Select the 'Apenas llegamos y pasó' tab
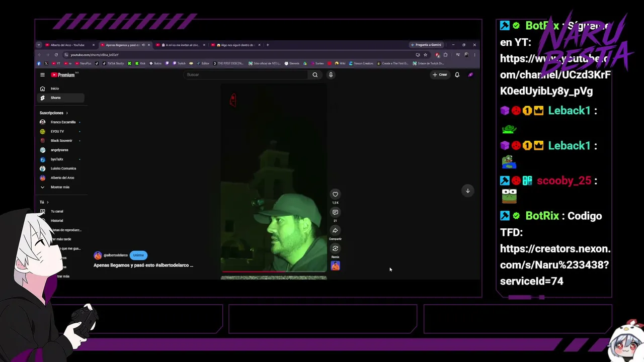The width and height of the screenshot is (644, 362). click(125, 45)
